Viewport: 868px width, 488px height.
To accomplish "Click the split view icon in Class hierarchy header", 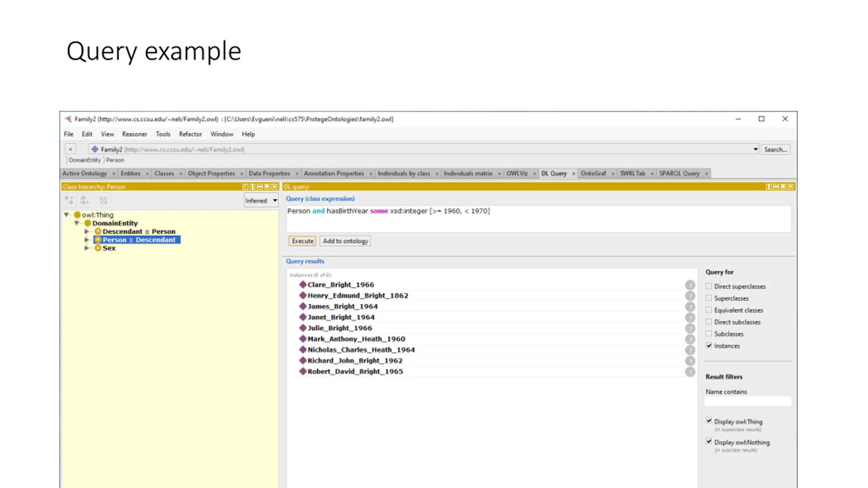I will click(253, 187).
